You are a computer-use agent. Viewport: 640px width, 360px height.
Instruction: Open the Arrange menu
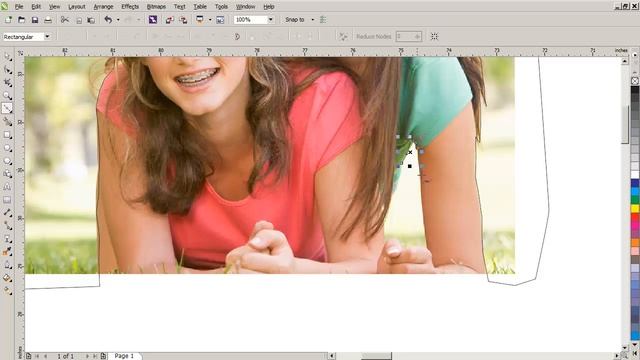[x=103, y=7]
